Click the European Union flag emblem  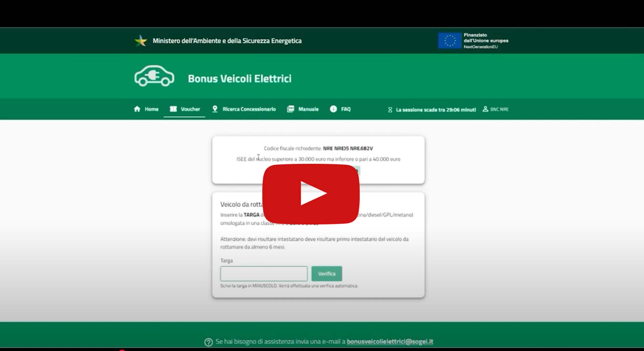(x=449, y=41)
